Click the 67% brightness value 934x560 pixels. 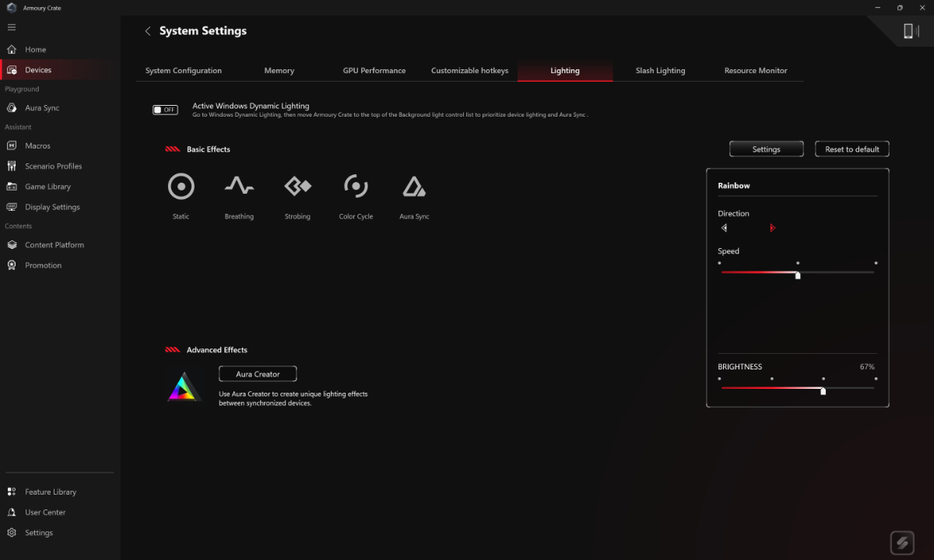tap(867, 367)
